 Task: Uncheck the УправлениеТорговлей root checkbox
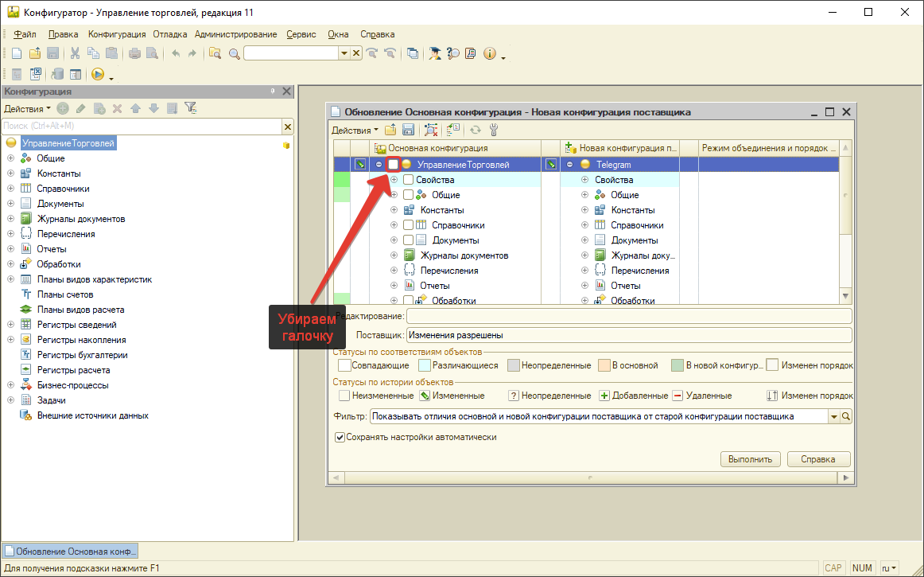(x=393, y=165)
